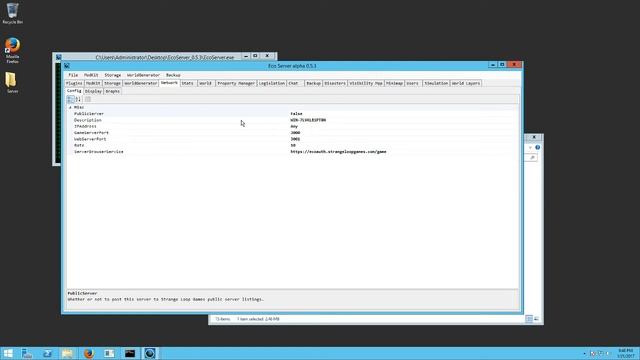Switch Explorer to details view icon
This screenshot has height=360, width=640.
pos(529,319)
